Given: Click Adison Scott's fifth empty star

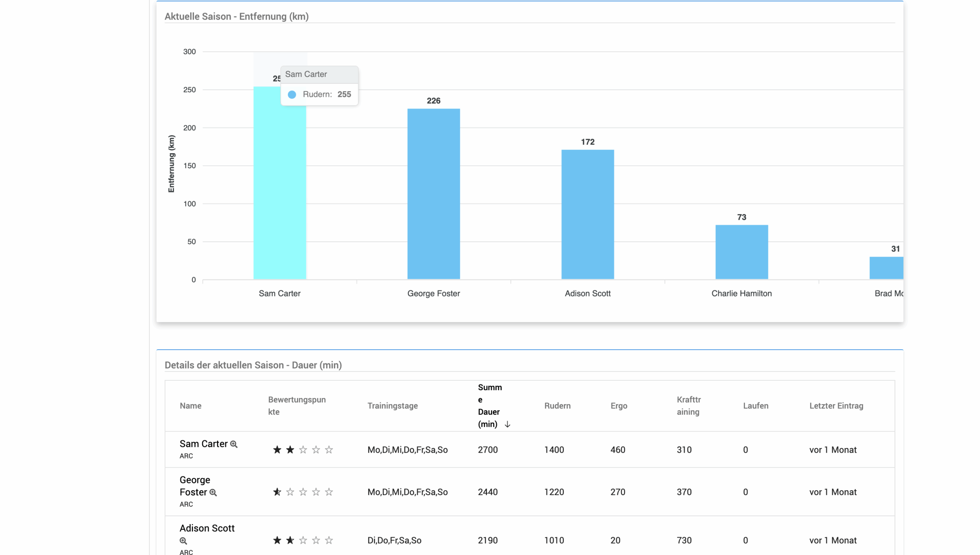Looking at the screenshot, I should click(329, 540).
